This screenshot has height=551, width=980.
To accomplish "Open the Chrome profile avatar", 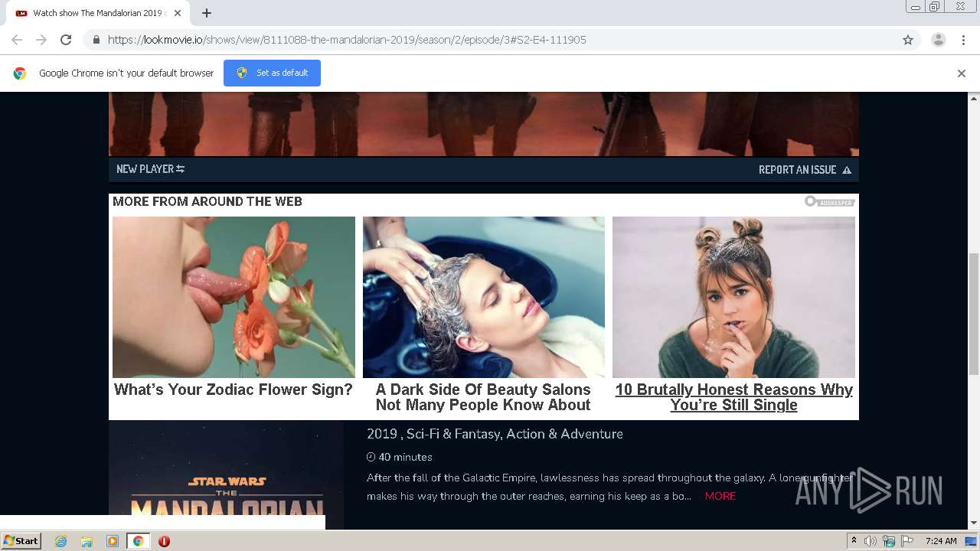I will tap(938, 40).
